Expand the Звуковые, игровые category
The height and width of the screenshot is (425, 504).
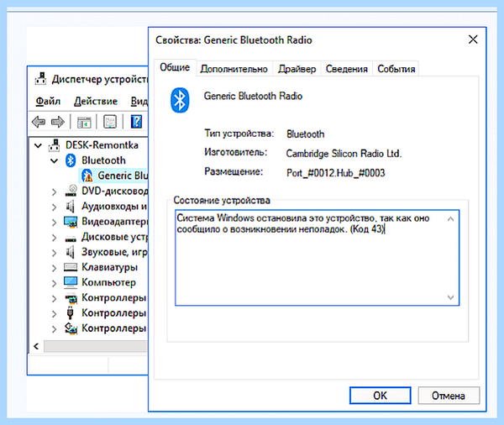tap(54, 253)
